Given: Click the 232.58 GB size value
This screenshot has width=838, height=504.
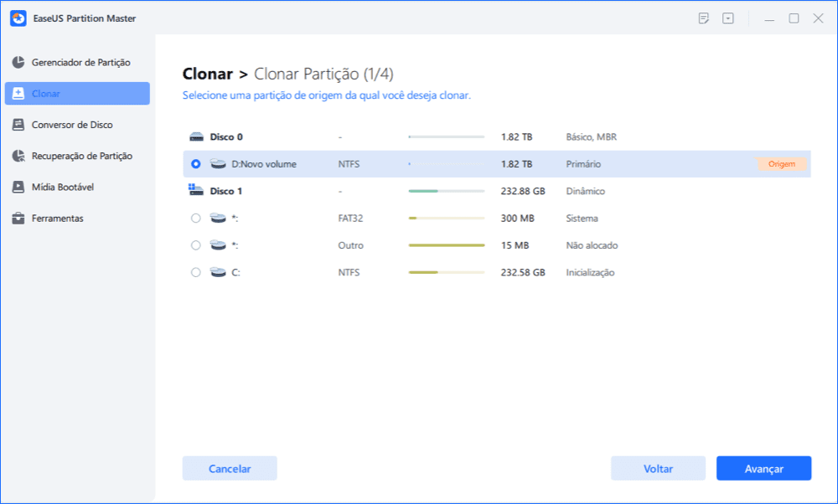Looking at the screenshot, I should [523, 272].
